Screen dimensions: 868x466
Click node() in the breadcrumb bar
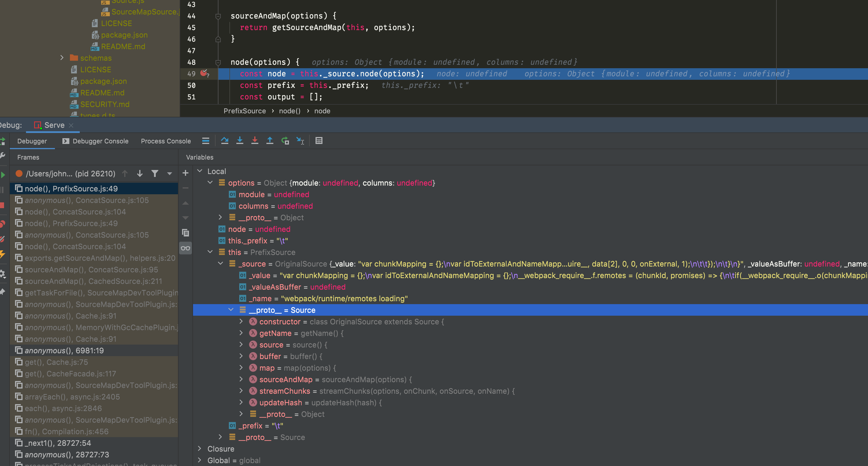(x=290, y=111)
